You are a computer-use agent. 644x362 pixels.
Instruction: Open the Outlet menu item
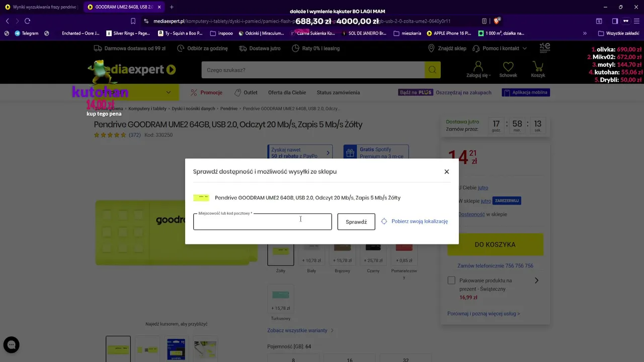point(246,93)
